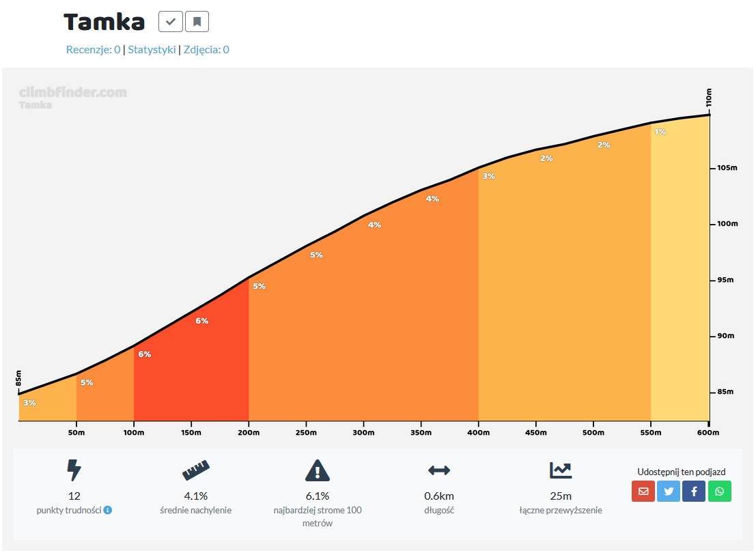Share this climb via email icon

point(643,492)
